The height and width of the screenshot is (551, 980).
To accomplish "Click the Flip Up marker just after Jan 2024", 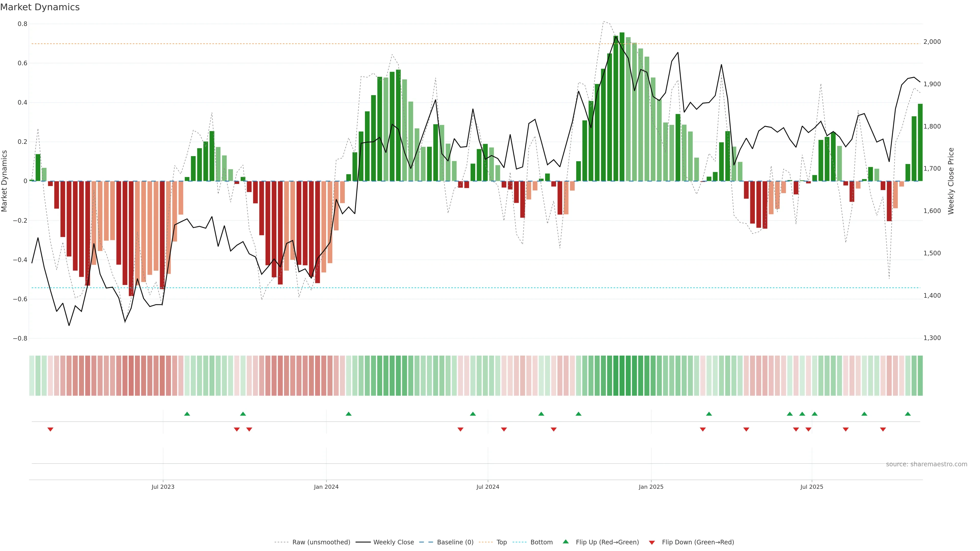I will (x=348, y=414).
